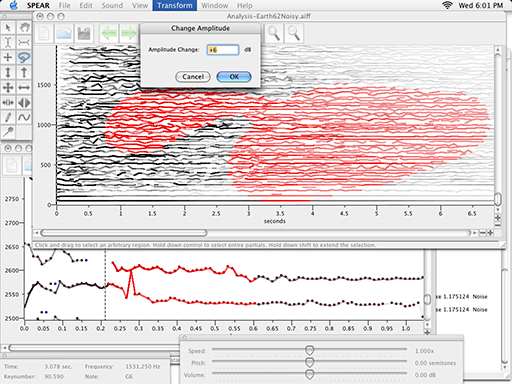Click the clock reading Wed 6:01 PM

(x=481, y=5)
